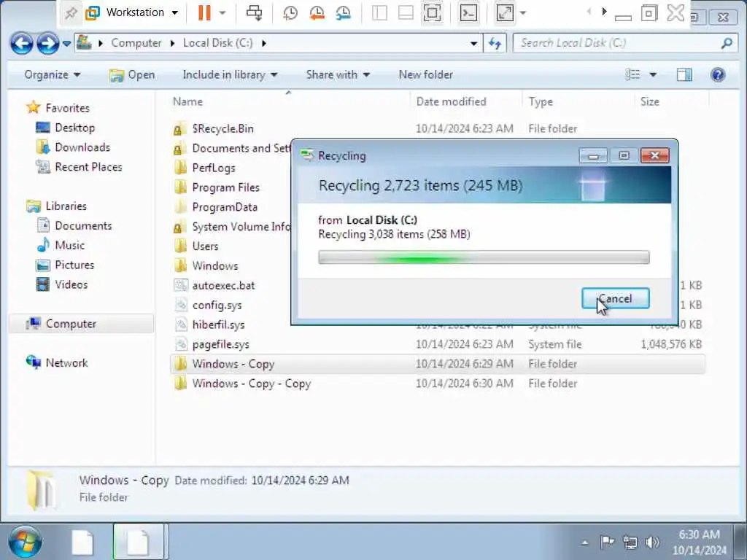Open the console view icon
The image size is (747, 560).
pos(468,13)
